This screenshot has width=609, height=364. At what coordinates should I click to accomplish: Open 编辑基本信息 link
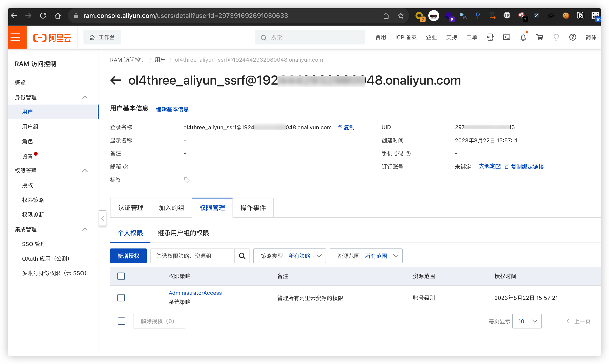pos(172,109)
